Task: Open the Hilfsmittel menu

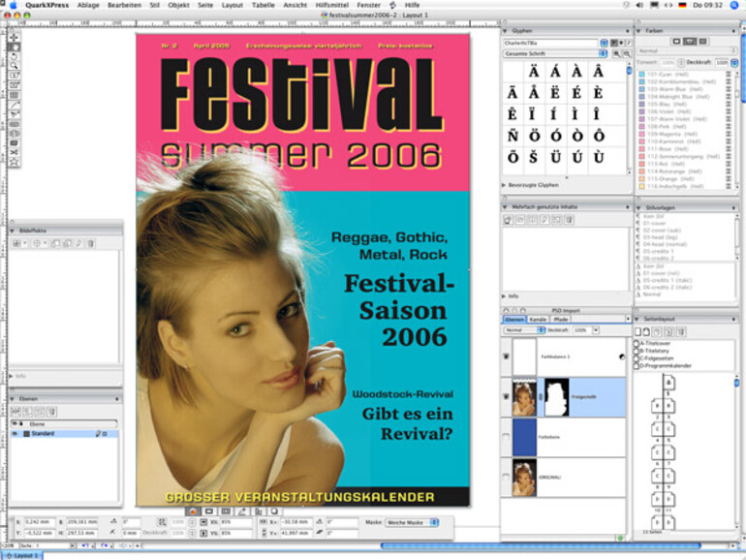Action: pyautogui.click(x=332, y=5)
